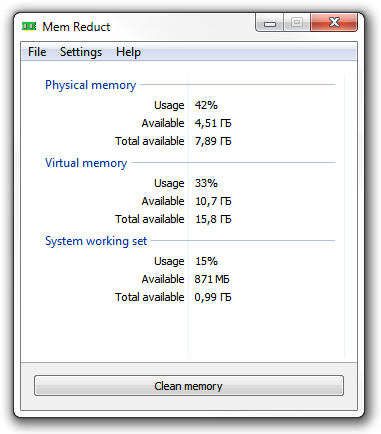
Task: Select the System working set group header
Action: pyautogui.click(x=96, y=241)
